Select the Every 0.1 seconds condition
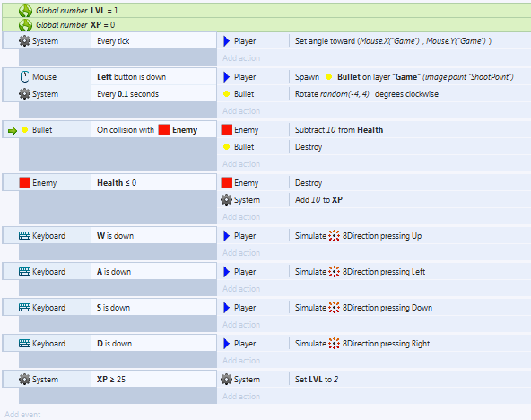 pyautogui.click(x=127, y=94)
